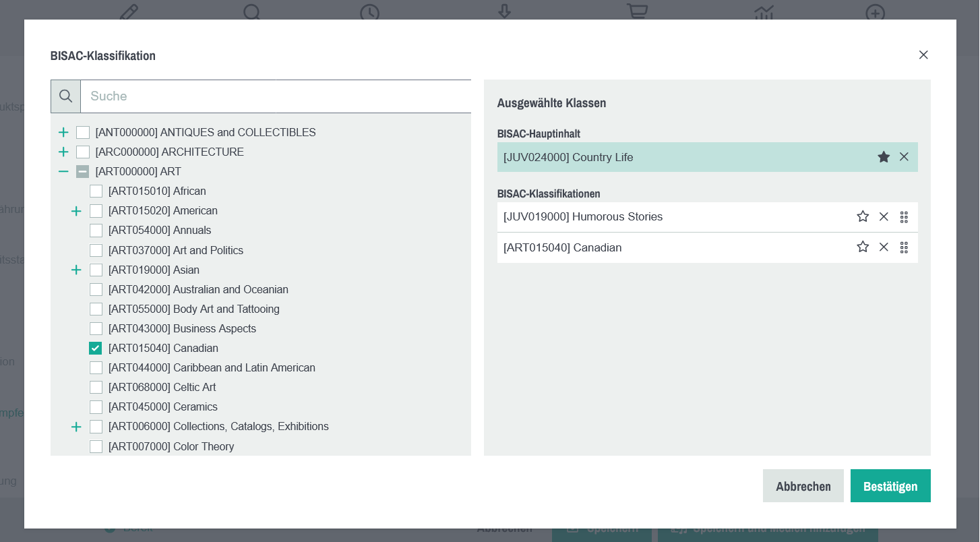Expand the American art subcategory
The width and height of the screenshot is (980, 542).
76,212
